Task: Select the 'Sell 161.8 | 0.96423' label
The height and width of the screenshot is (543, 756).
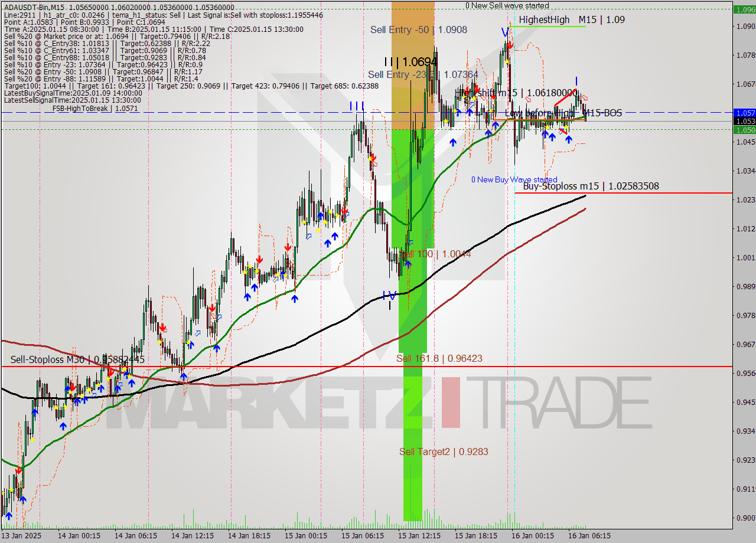Action: (439, 358)
